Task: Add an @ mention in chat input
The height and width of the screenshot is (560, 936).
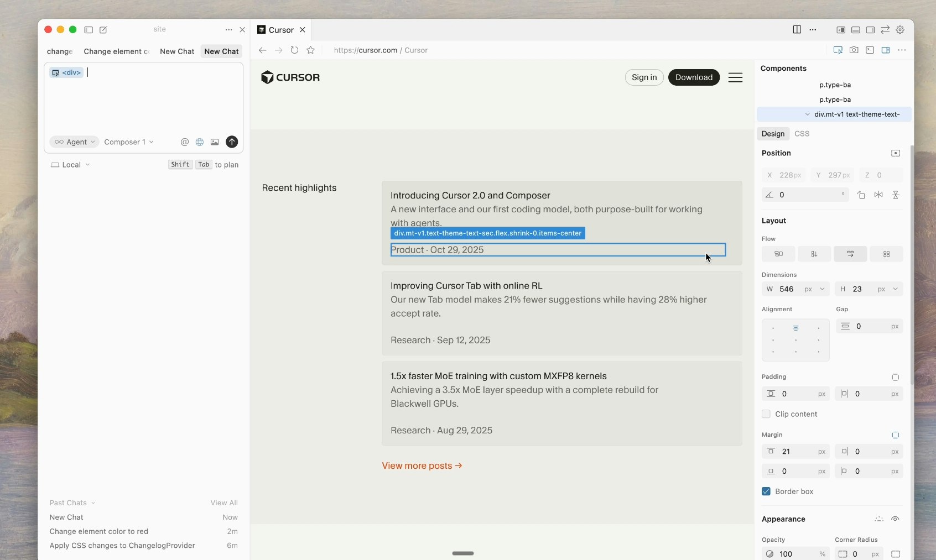Action: pyautogui.click(x=185, y=142)
